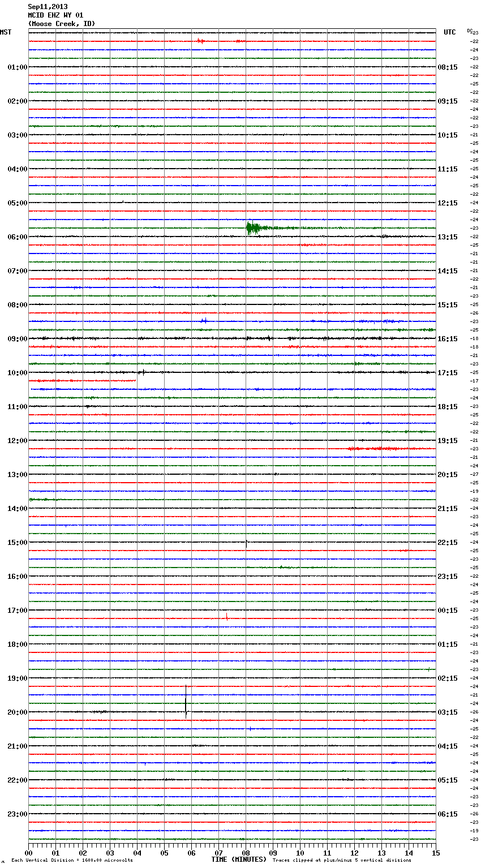This screenshot has width=481, height=868.
Task: Select the 22:00 MST row label
Action: (18, 780)
